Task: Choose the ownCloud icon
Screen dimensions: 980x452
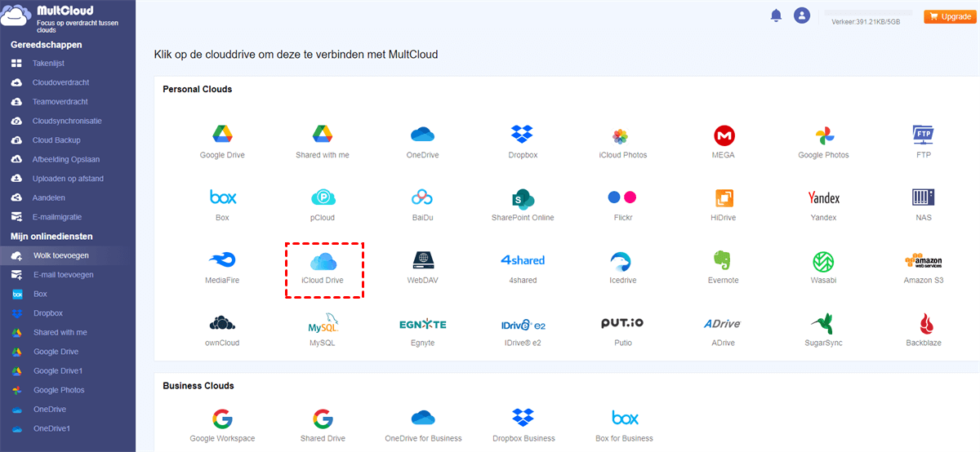Action: coord(222,323)
